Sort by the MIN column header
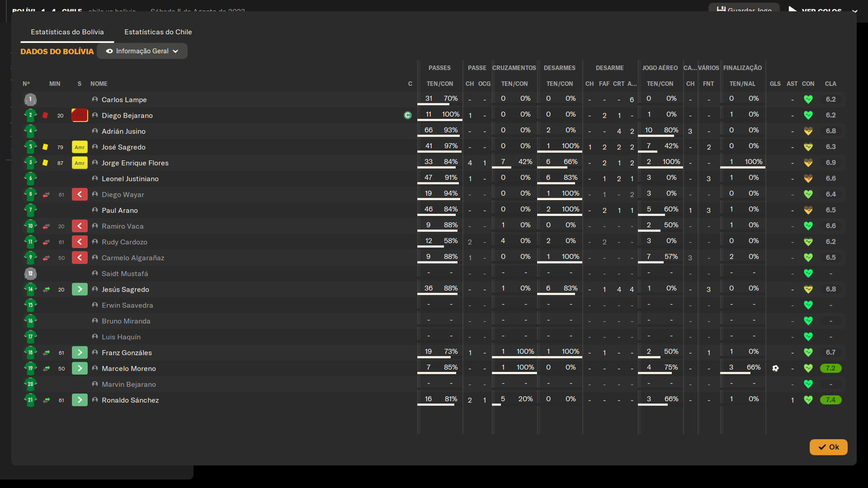Image resolution: width=868 pixels, height=488 pixels. [x=55, y=84]
